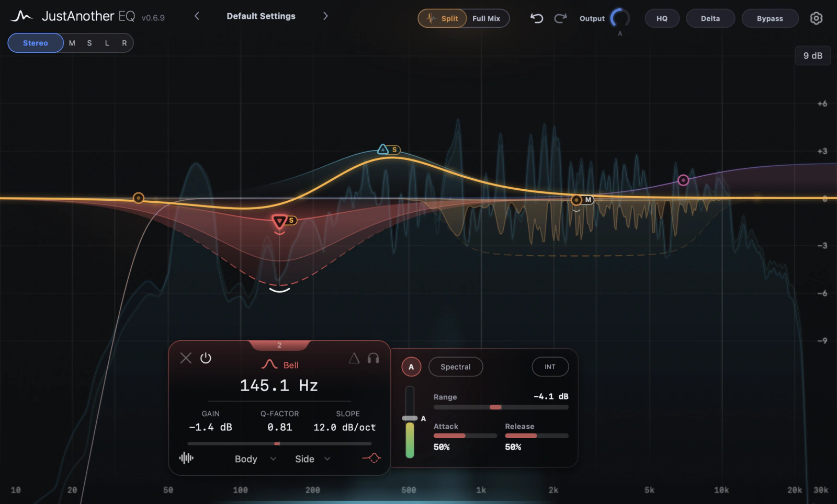Viewport: 837px width, 504px height.
Task: Click the Bell filter shape icon
Action: 269,364
